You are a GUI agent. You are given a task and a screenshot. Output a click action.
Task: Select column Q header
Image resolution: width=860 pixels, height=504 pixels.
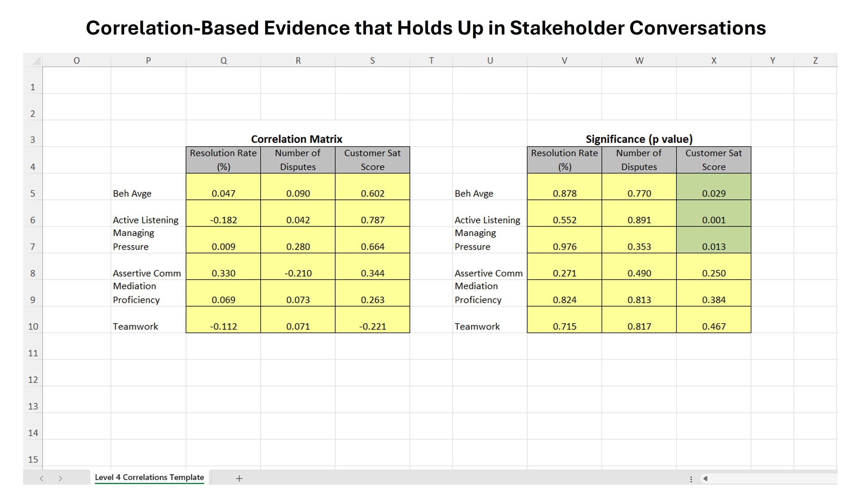coord(223,61)
